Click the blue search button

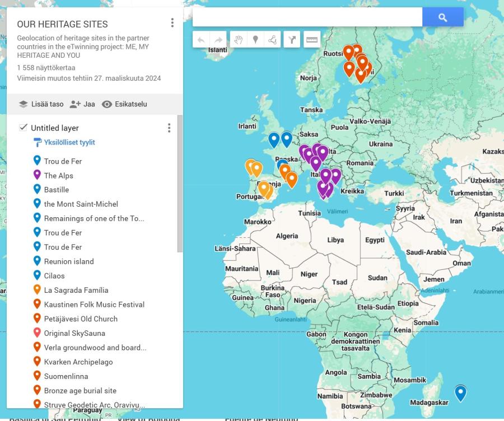click(x=442, y=17)
